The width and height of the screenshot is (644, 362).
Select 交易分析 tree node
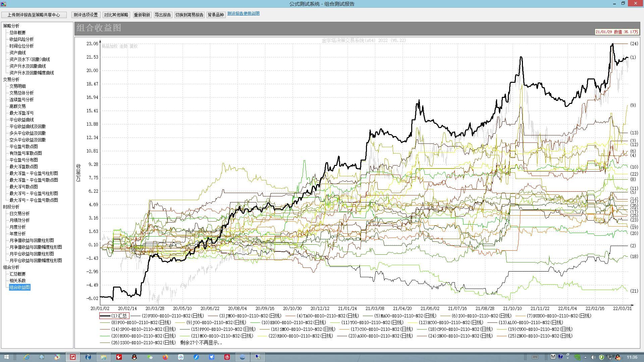point(11,79)
